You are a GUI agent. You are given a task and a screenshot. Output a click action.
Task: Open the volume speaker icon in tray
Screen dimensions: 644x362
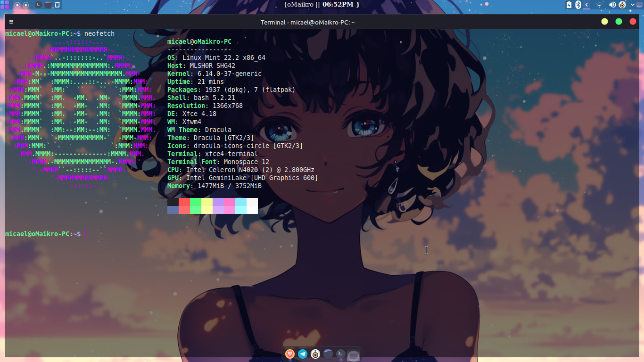click(x=612, y=5)
